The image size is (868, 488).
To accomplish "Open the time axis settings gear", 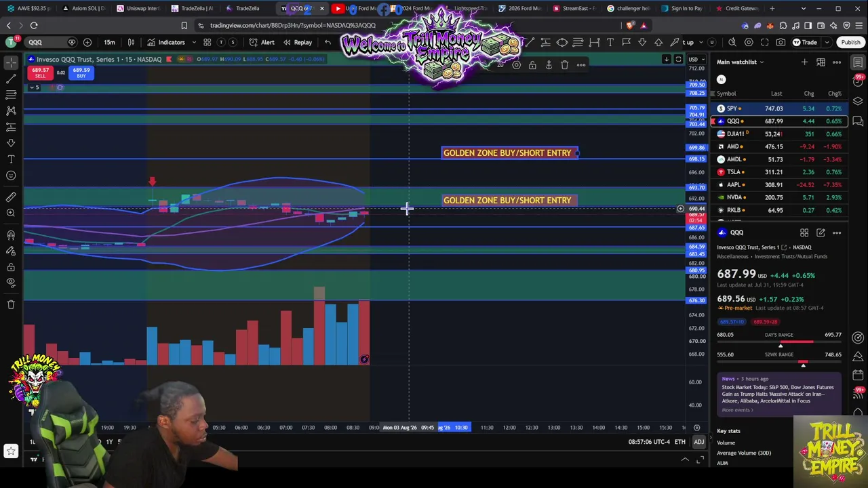I will click(696, 428).
